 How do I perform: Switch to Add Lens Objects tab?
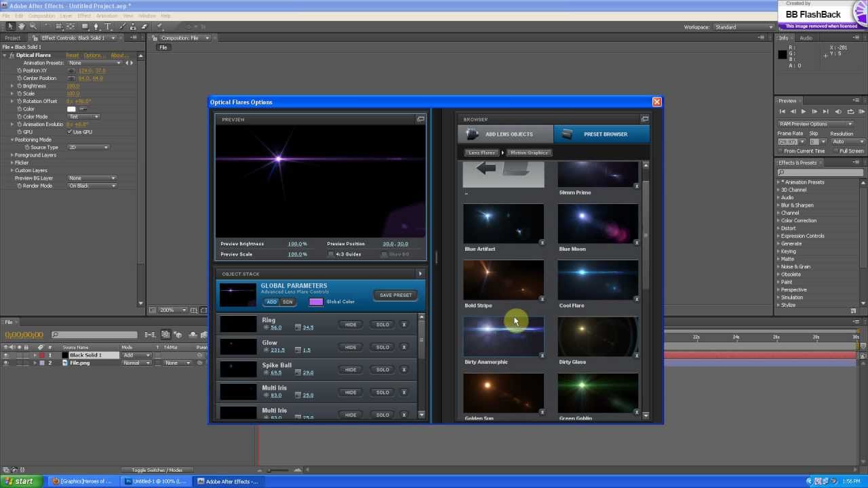[x=506, y=134]
